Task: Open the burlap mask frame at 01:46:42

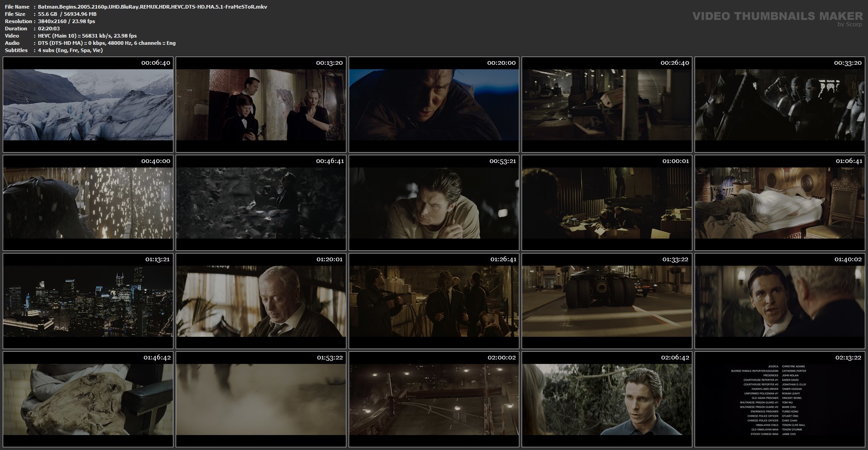Action: click(x=88, y=399)
